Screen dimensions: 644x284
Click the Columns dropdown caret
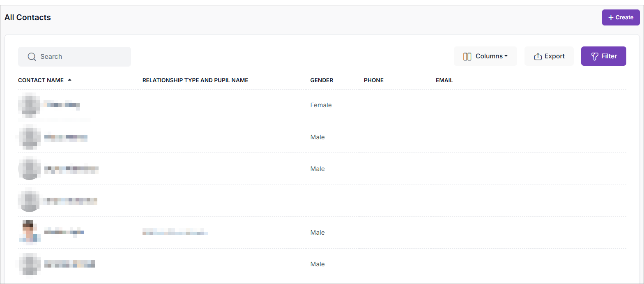(506, 56)
